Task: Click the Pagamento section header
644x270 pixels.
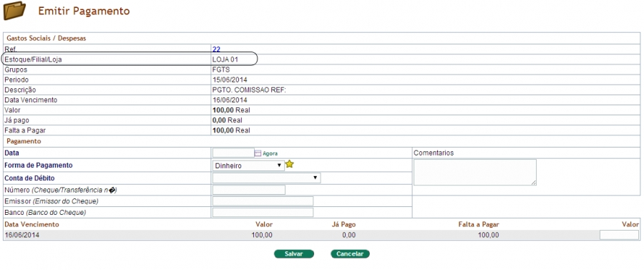Action: (x=24, y=141)
